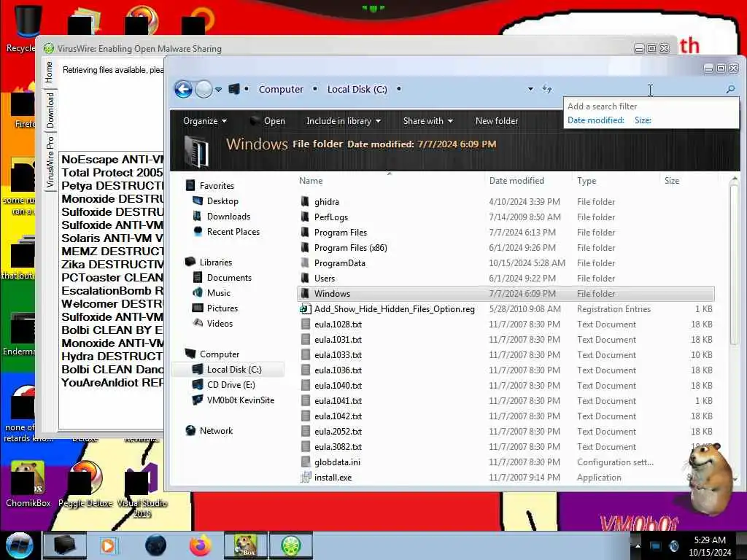Click the Computer breadcrumb in the address bar
747x560 pixels.
[x=281, y=89]
